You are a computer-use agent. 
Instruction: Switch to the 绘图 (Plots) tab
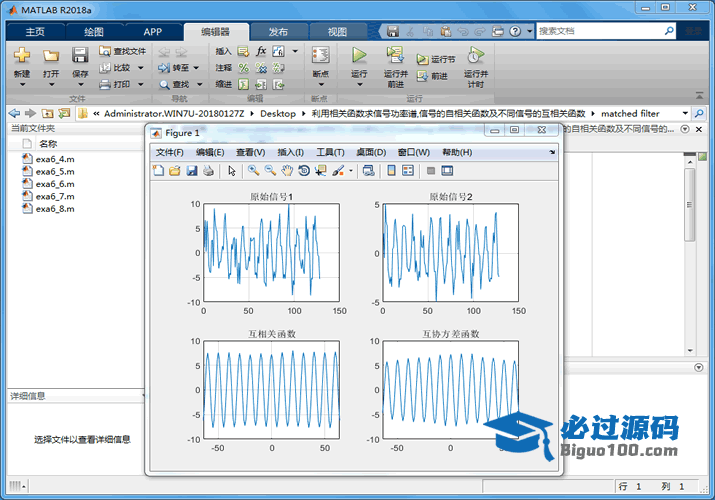(x=94, y=31)
